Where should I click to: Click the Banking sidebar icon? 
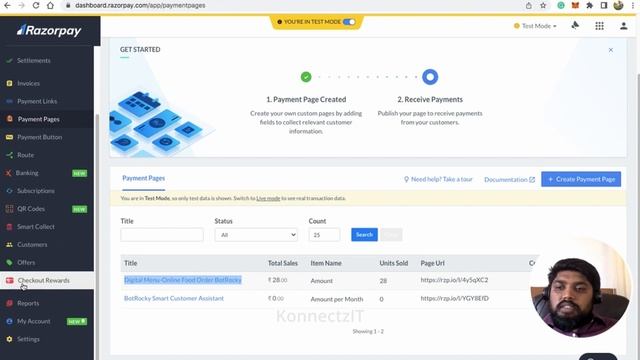[x=9, y=173]
